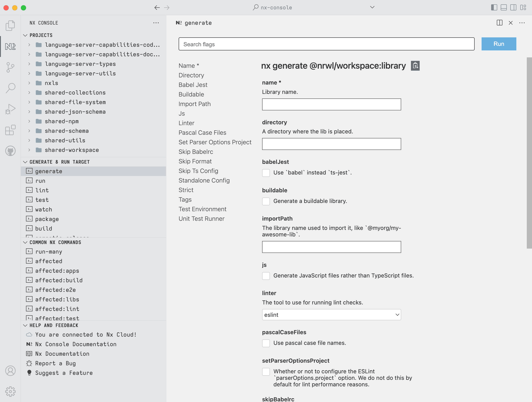Open NX Console panel more actions menu

pos(156,23)
